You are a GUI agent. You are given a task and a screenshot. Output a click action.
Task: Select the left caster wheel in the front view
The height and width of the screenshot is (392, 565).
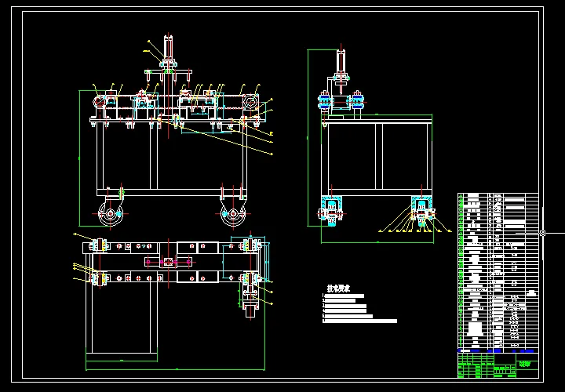click(111, 214)
